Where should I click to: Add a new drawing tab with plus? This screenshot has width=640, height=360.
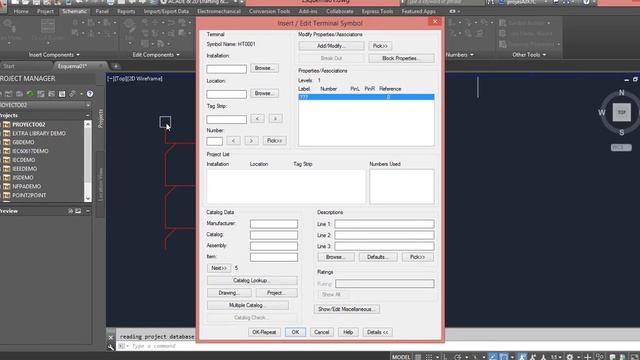pos(116,66)
